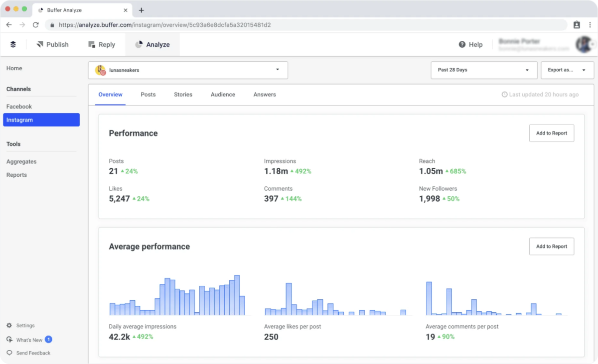The image size is (598, 364).
Task: Open the Publish product tab
Action: point(52,44)
